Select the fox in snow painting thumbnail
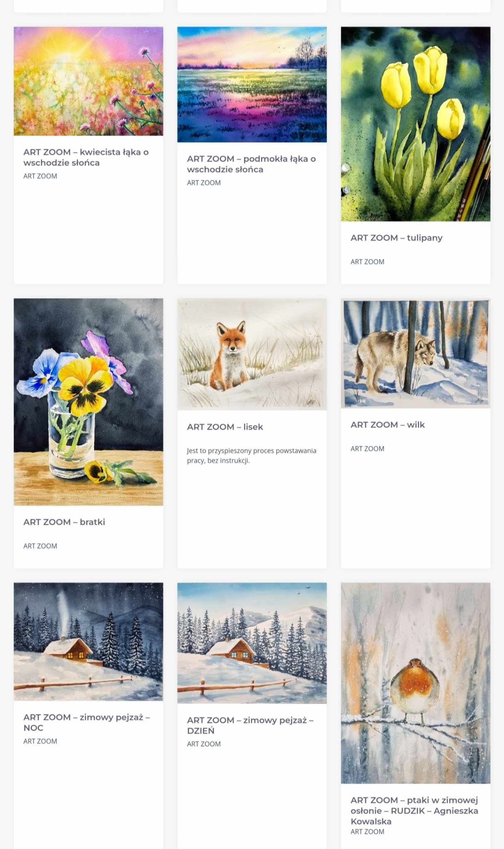Image resolution: width=504 pixels, height=849 pixels. pyautogui.click(x=252, y=354)
